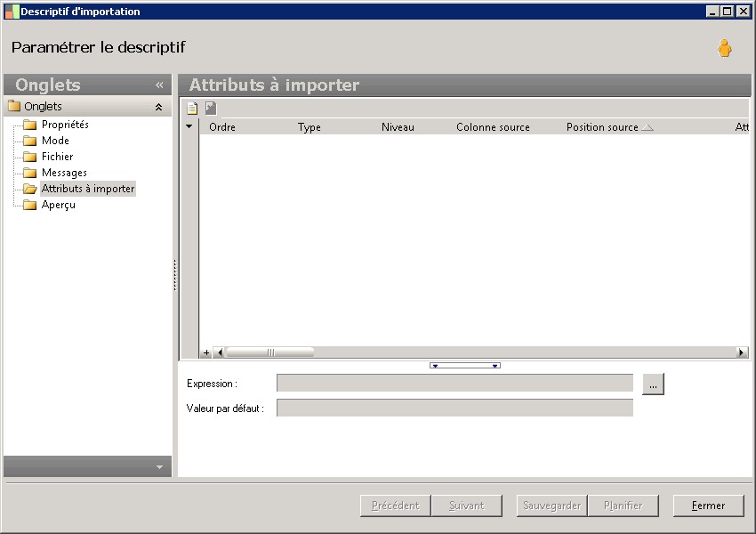Image resolution: width=756 pixels, height=534 pixels.
Task: Click the Onglets root folder icon
Action: click(x=14, y=106)
